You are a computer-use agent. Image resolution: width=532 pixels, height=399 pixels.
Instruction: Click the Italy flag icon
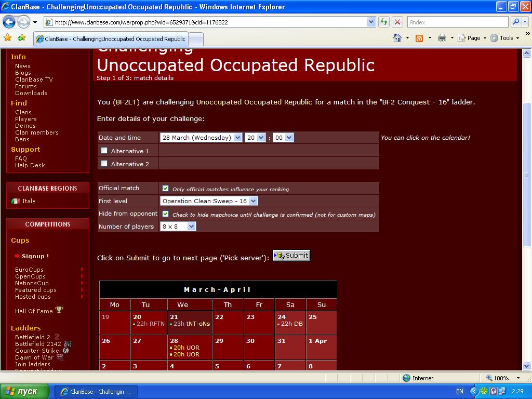point(15,201)
